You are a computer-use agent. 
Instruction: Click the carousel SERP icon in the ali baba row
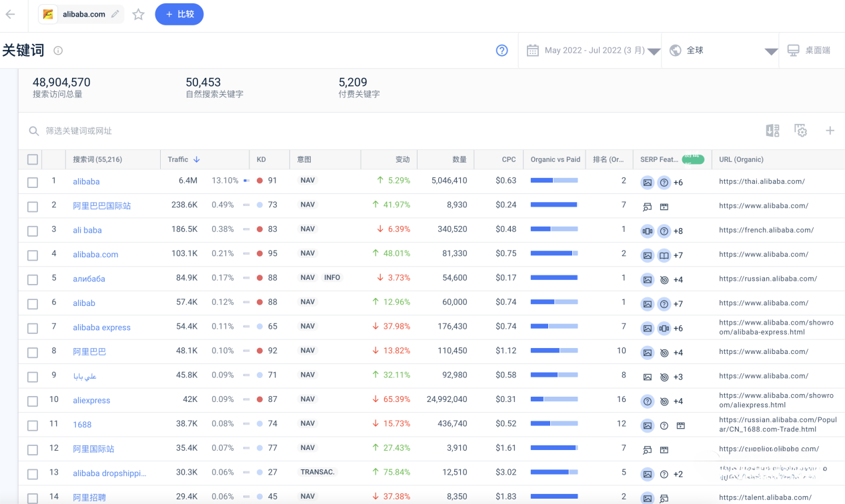(x=647, y=231)
